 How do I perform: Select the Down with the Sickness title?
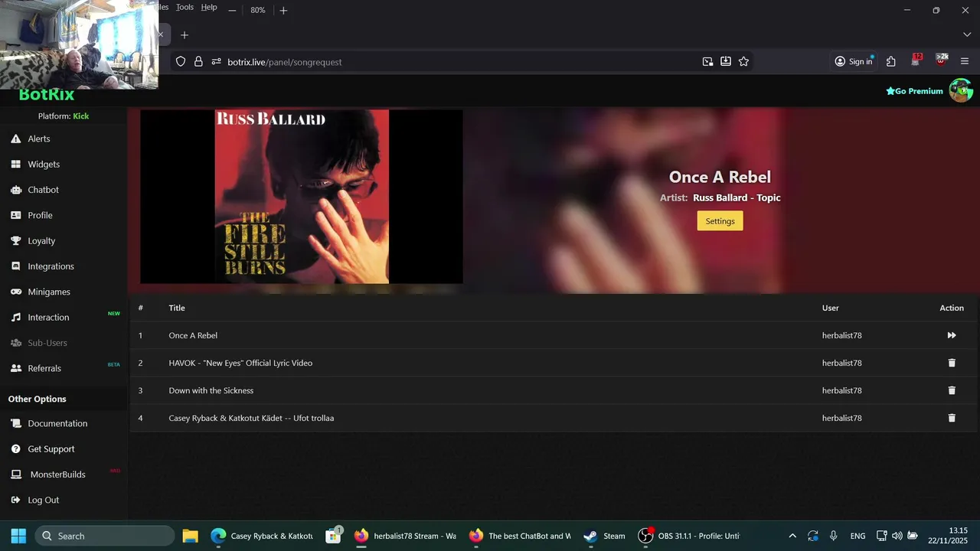click(x=211, y=390)
